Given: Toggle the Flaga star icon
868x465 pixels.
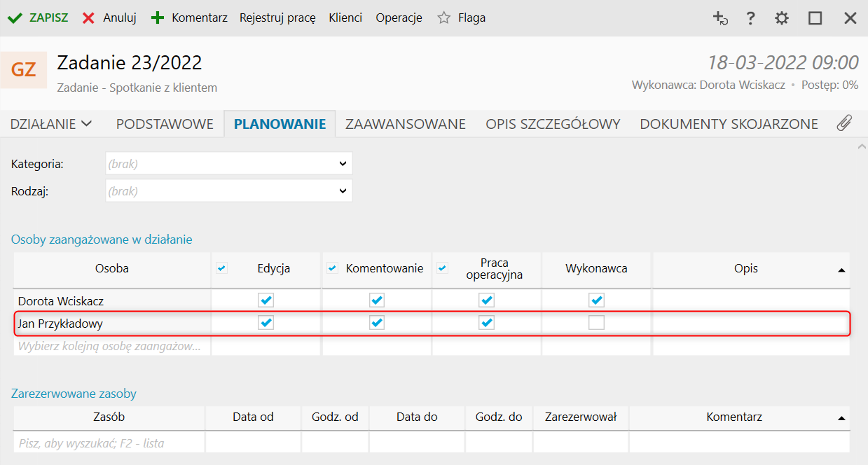Looking at the screenshot, I should [x=443, y=18].
